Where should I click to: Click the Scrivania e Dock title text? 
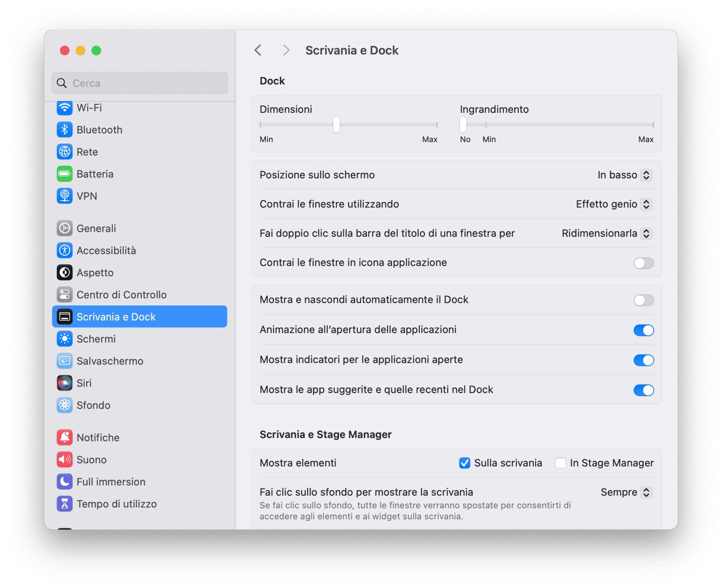click(352, 50)
